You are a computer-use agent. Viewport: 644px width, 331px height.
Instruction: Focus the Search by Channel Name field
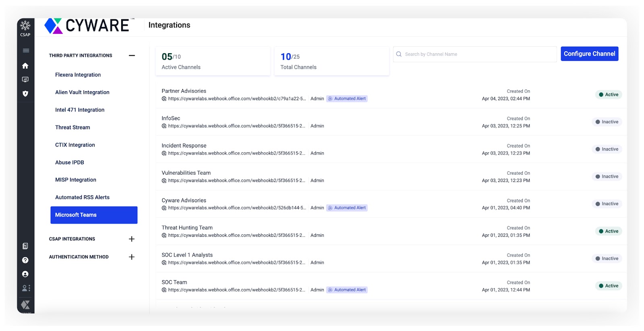475,54
